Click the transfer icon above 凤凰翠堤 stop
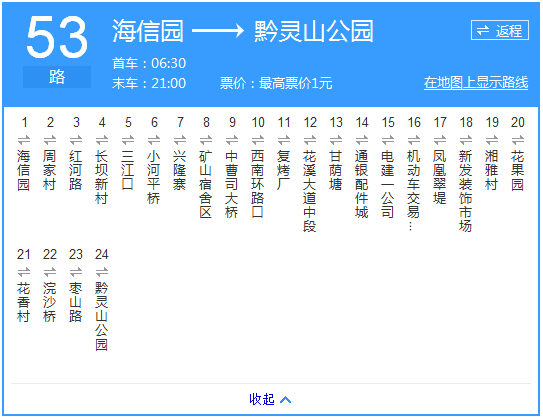 pyautogui.click(x=439, y=140)
